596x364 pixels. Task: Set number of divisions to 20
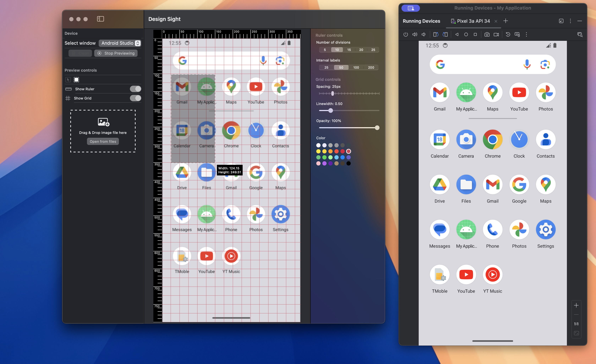pyautogui.click(x=361, y=50)
